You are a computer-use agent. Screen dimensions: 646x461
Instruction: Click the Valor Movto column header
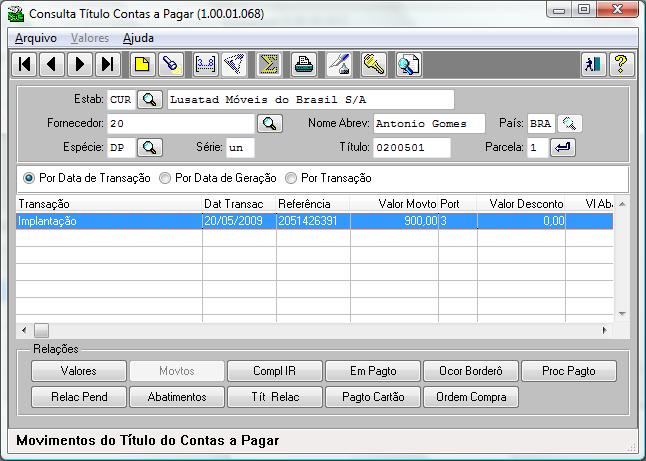[x=394, y=204]
